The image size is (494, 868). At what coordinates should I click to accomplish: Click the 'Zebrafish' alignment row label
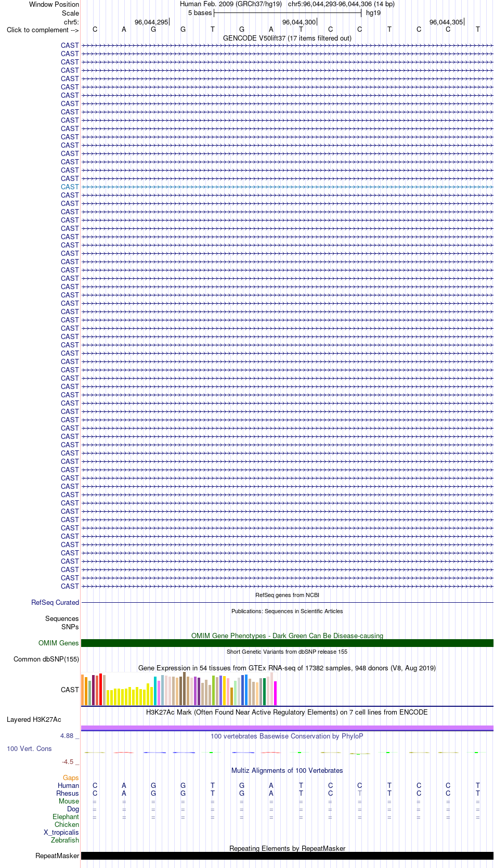[65, 840]
